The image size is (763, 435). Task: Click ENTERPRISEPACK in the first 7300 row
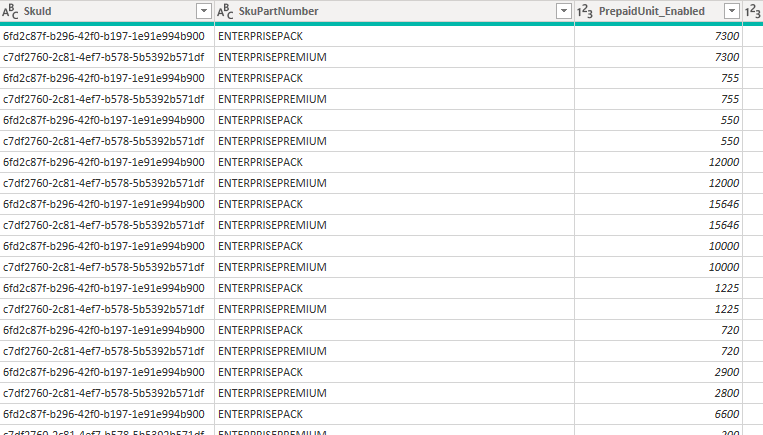260,36
